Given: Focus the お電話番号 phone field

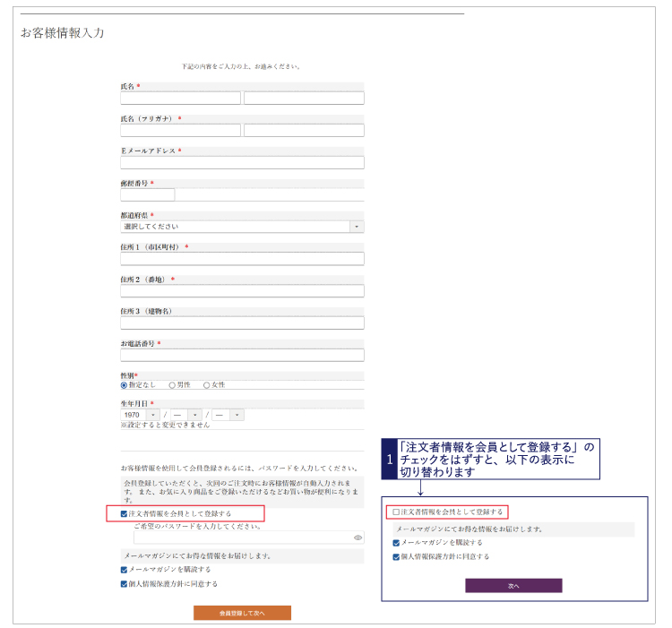Looking at the screenshot, I should click(242, 356).
